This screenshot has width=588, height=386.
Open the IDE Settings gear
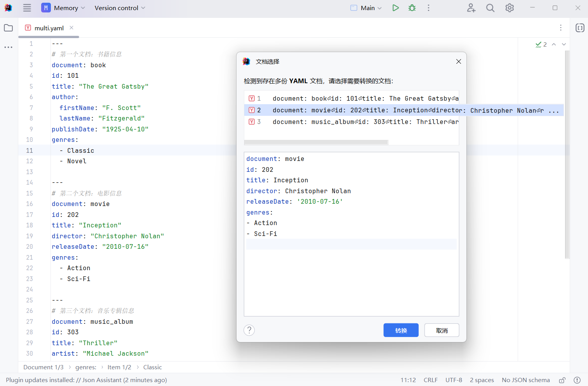(510, 8)
